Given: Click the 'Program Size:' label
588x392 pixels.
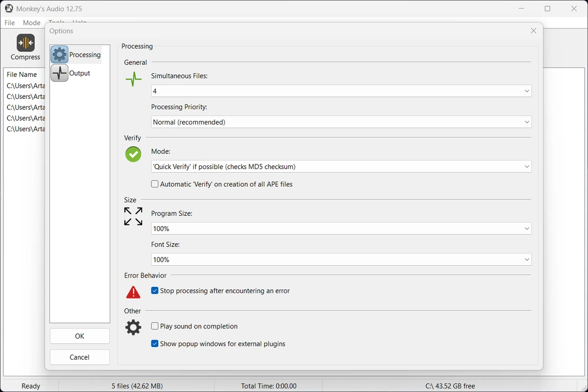Looking at the screenshot, I should pyautogui.click(x=171, y=213).
